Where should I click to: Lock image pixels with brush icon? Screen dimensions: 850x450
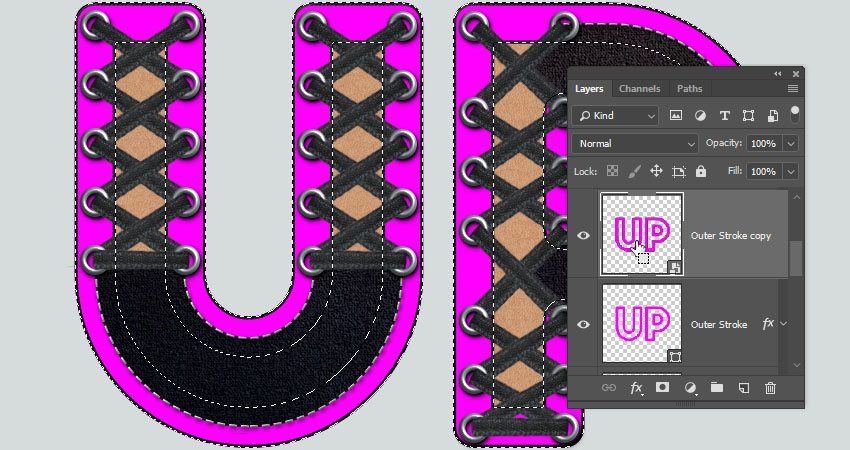[x=634, y=171]
